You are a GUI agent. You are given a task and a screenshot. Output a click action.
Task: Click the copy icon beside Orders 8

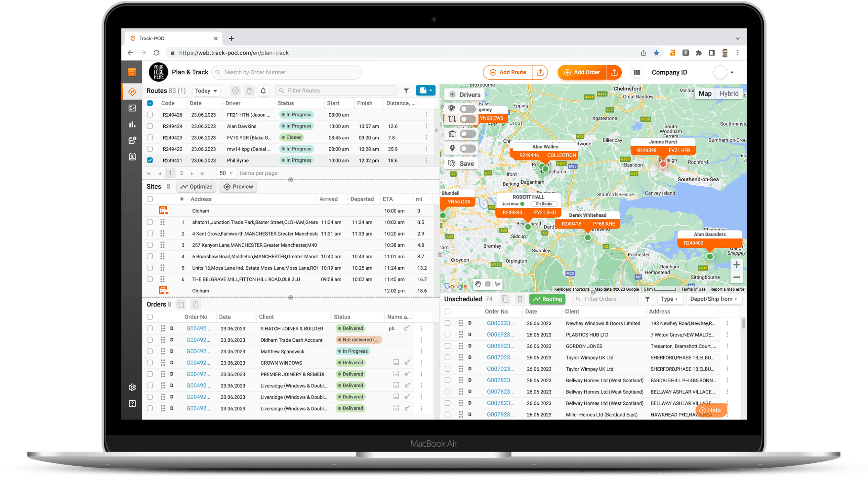181,305
